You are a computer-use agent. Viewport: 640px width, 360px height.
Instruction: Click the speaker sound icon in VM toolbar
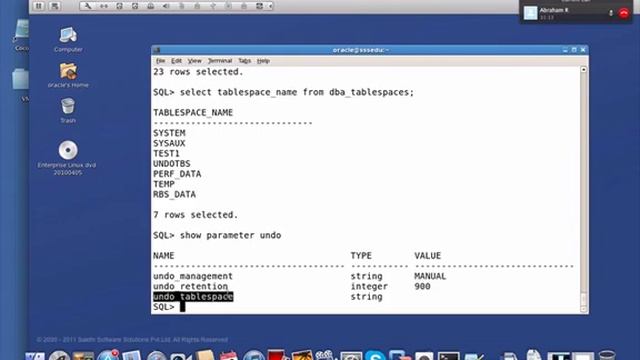coord(166,6)
